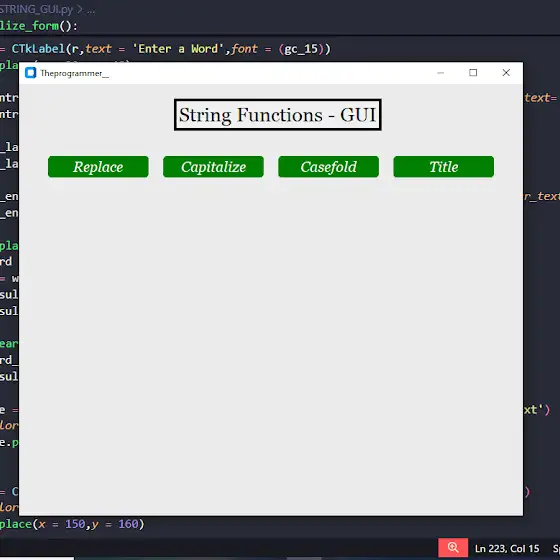Click the gc_15 font variable in code
The width and height of the screenshot is (560, 560).
coord(301,49)
